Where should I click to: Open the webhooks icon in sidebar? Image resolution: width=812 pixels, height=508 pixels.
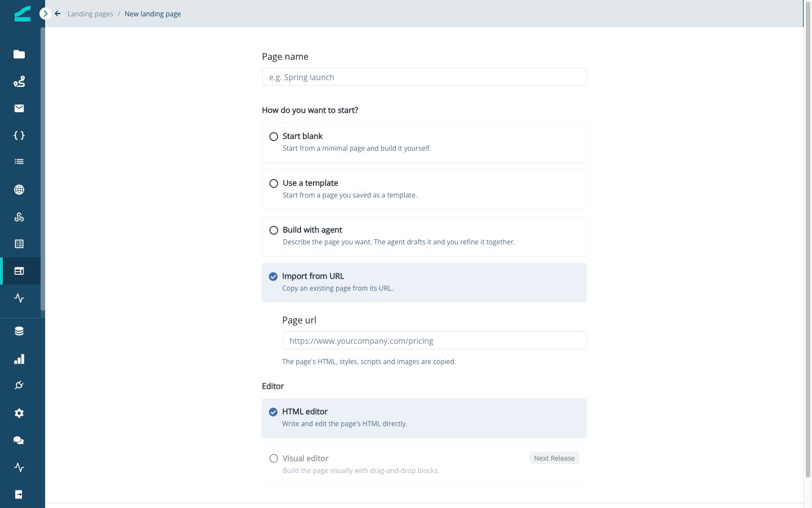point(19,217)
